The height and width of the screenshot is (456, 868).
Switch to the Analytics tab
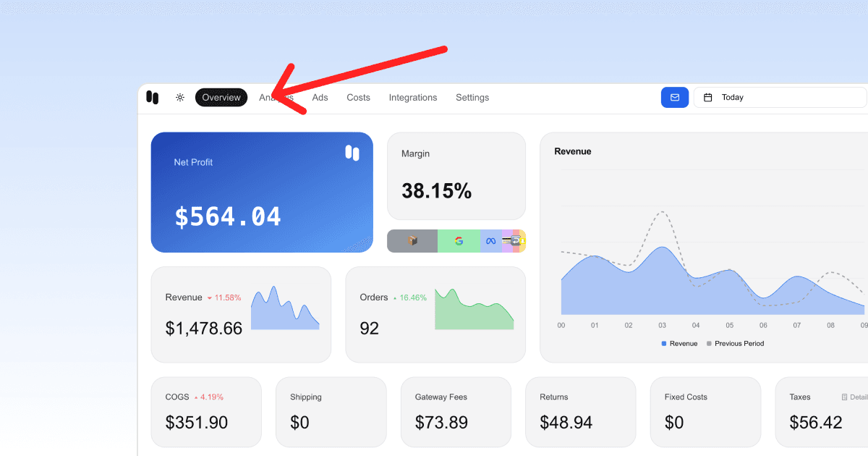tap(276, 97)
